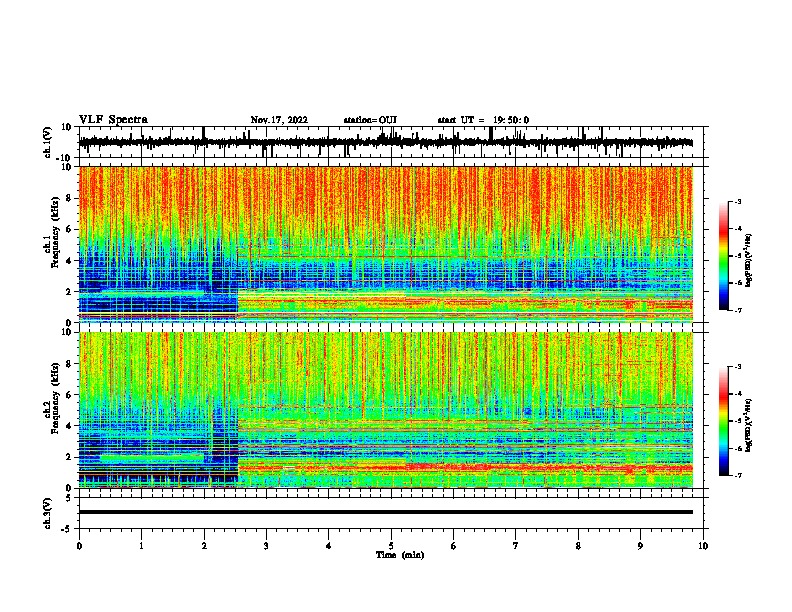Viewport: 792px width, 612px height.
Task: Click the '8' kHz tick on ch.1 axis
Action: tap(70, 198)
